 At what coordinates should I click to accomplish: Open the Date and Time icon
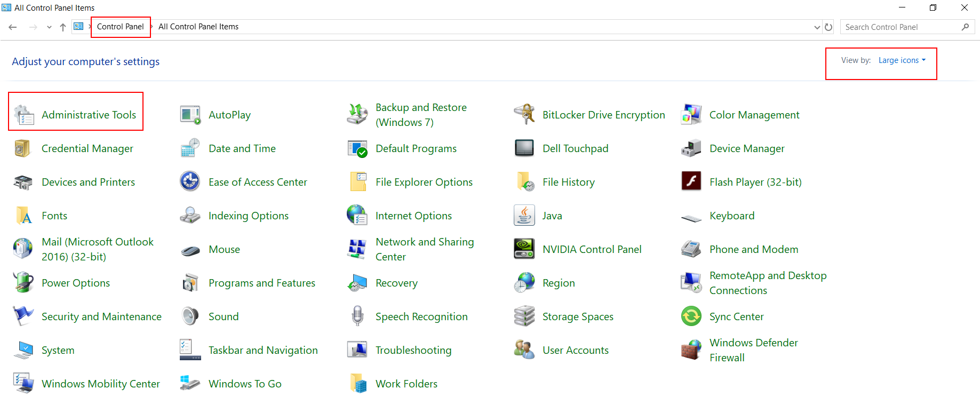(x=190, y=148)
